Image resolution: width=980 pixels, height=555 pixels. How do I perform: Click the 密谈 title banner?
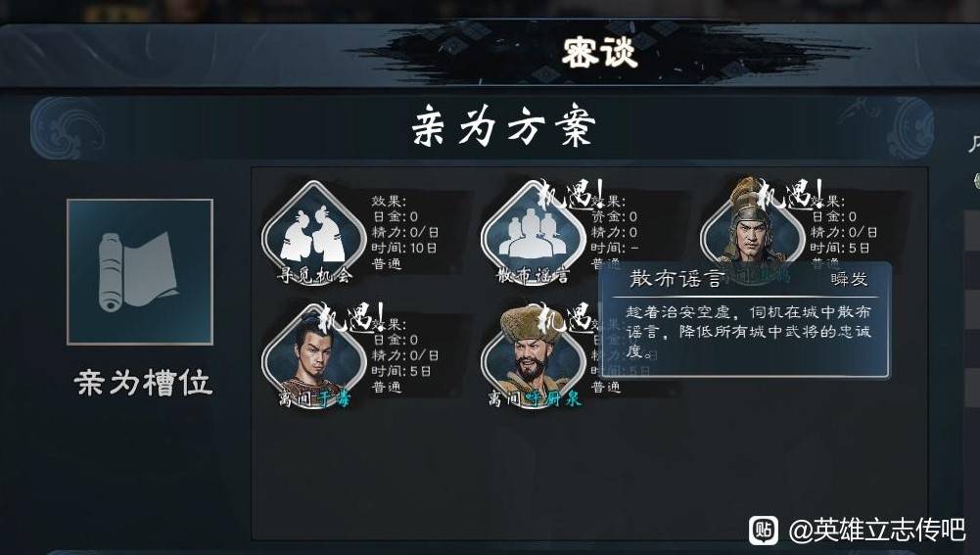[599, 53]
